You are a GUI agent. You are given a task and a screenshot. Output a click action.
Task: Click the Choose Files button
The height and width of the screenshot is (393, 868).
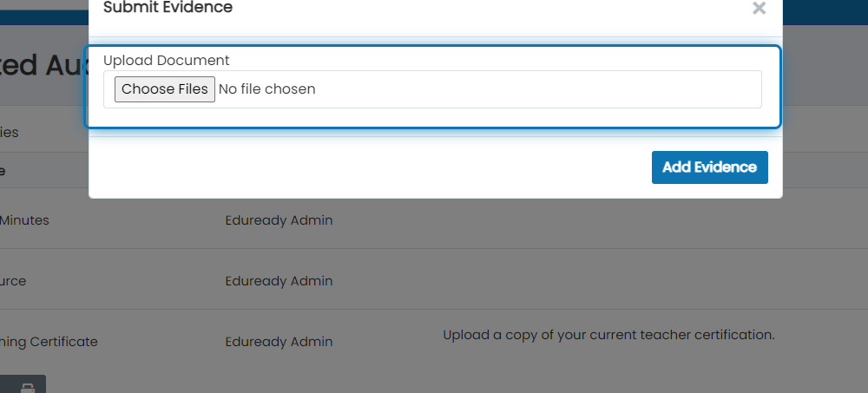point(164,89)
